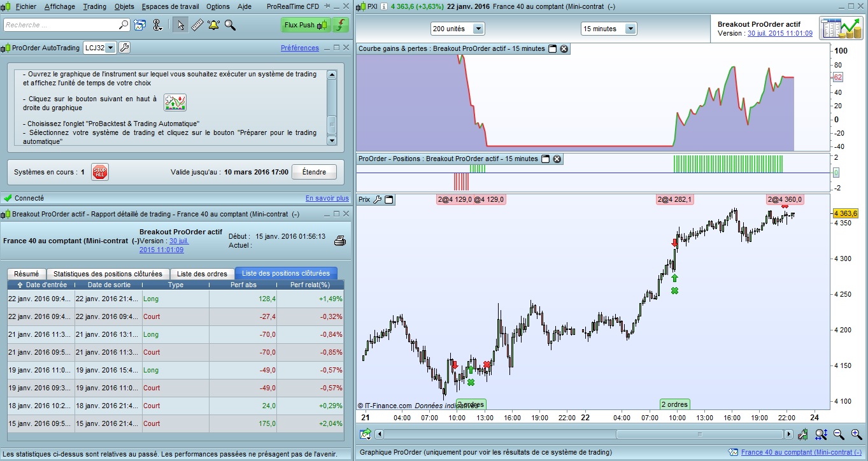Click the Flux Push button
This screenshot has width=868, height=461.
pos(306,25)
